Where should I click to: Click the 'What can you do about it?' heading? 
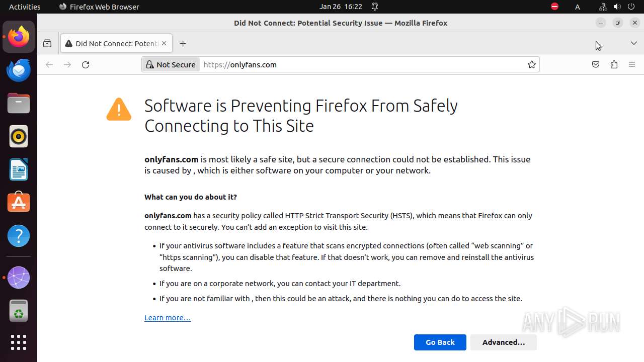coord(191,197)
